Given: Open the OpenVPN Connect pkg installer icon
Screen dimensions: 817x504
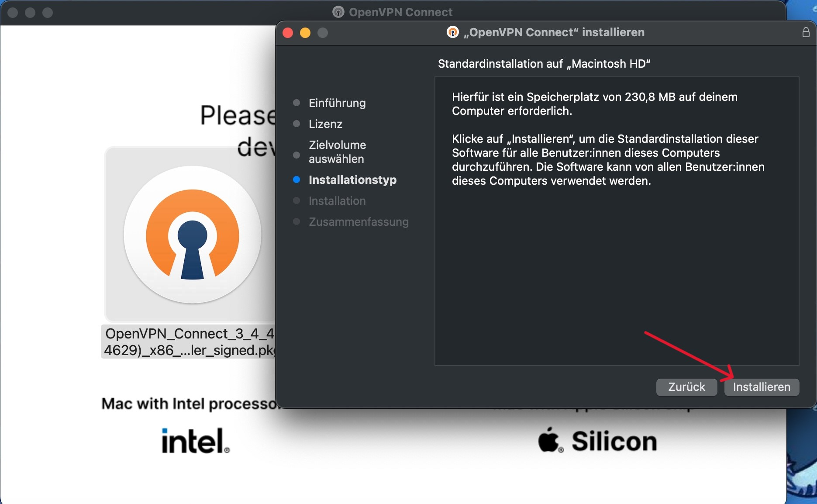Looking at the screenshot, I should (x=192, y=235).
